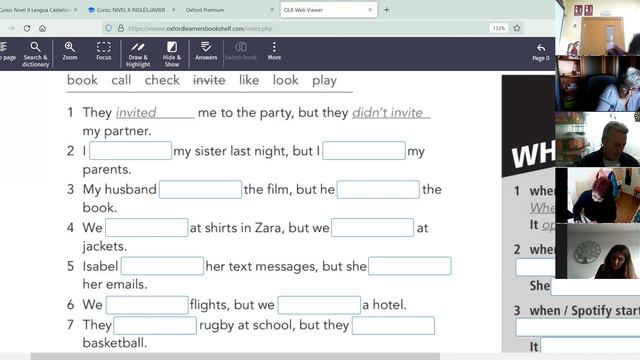
Task: Click the crossed-out word 'invite'
Action: [209, 80]
